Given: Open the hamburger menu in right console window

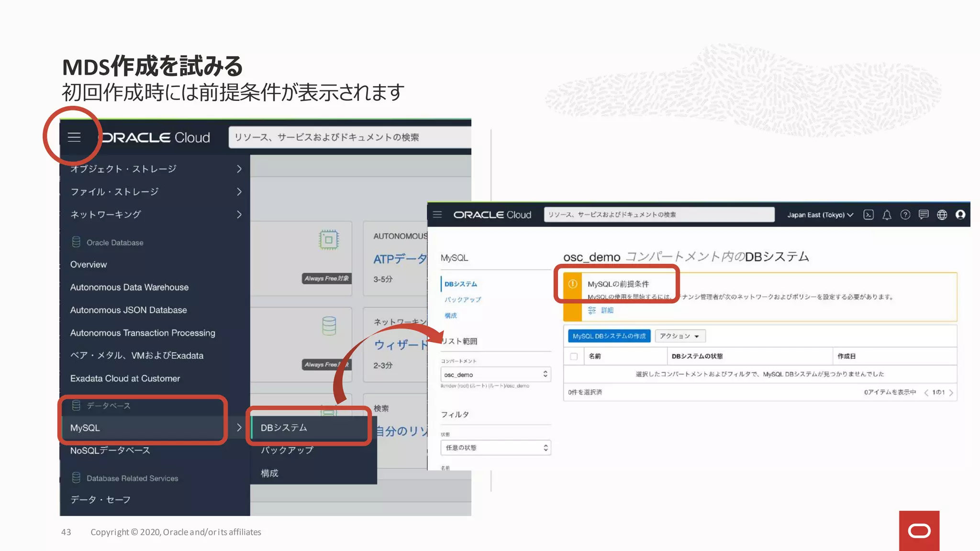Looking at the screenshot, I should 437,214.
